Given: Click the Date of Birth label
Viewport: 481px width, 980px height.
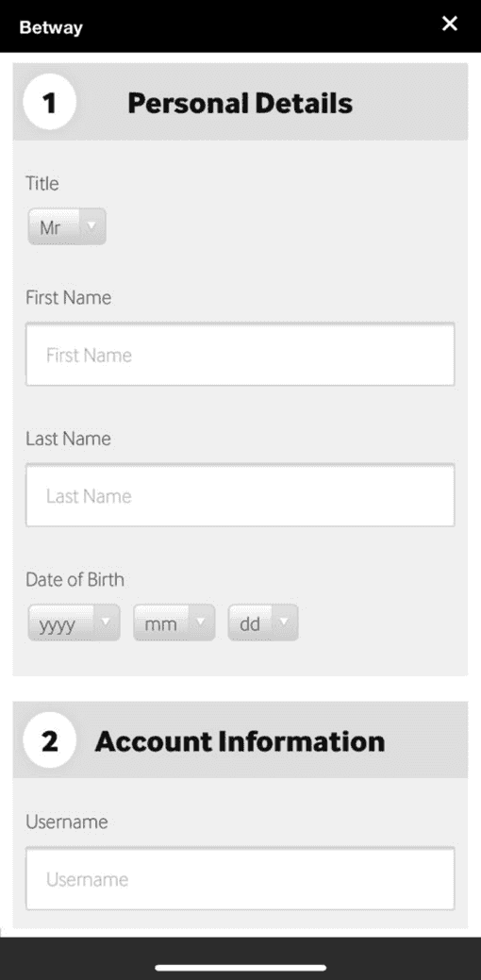Looking at the screenshot, I should click(75, 579).
